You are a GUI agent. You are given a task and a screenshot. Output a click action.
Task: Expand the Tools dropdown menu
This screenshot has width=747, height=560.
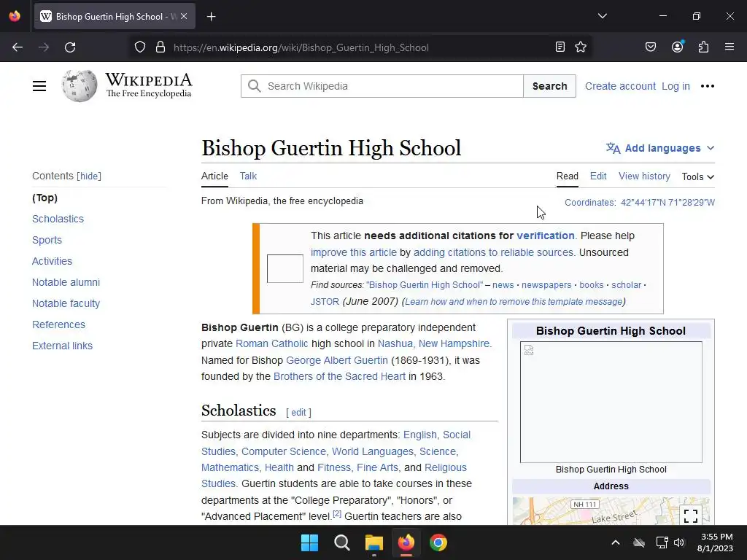[698, 176]
